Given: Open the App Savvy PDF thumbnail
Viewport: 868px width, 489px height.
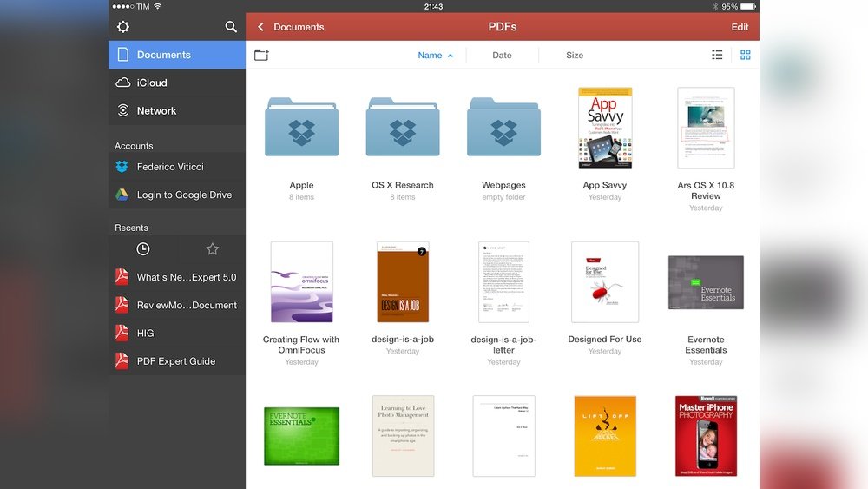Looking at the screenshot, I should pyautogui.click(x=605, y=128).
